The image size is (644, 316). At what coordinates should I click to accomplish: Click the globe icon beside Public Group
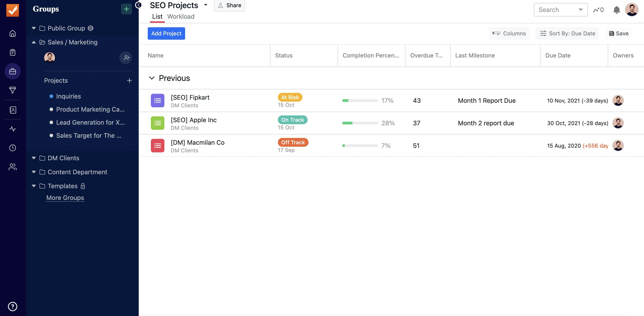click(91, 28)
